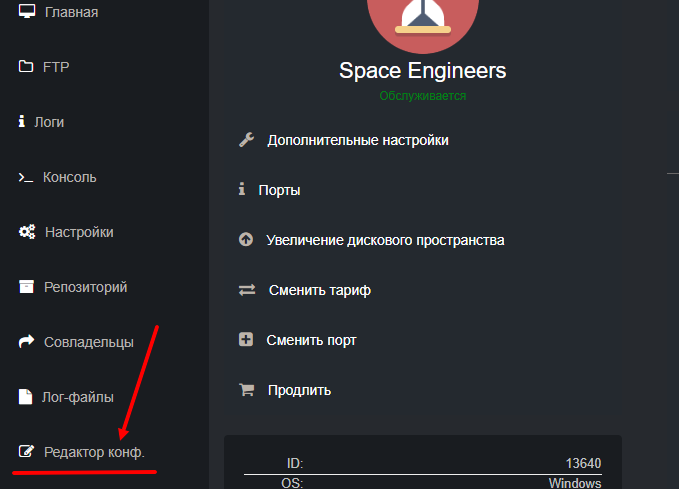Open Дополнительные настройки link
The image size is (679, 489).
(x=357, y=140)
